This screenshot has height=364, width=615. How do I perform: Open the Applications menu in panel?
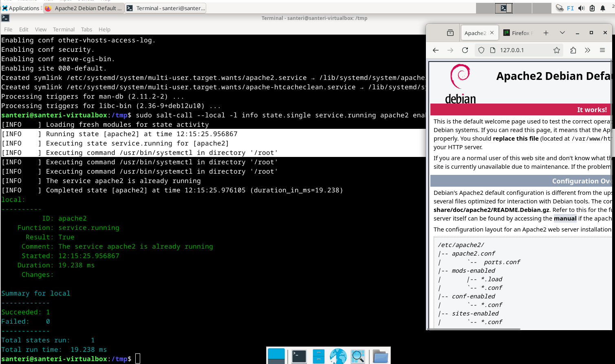20,8
